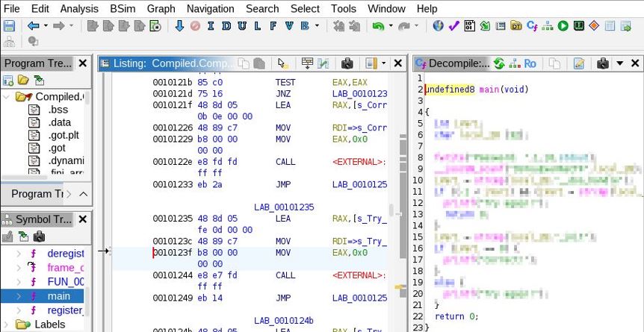The height and width of the screenshot is (332, 644).
Task: Expand the main function in Symbol Tree
Action: (19, 296)
